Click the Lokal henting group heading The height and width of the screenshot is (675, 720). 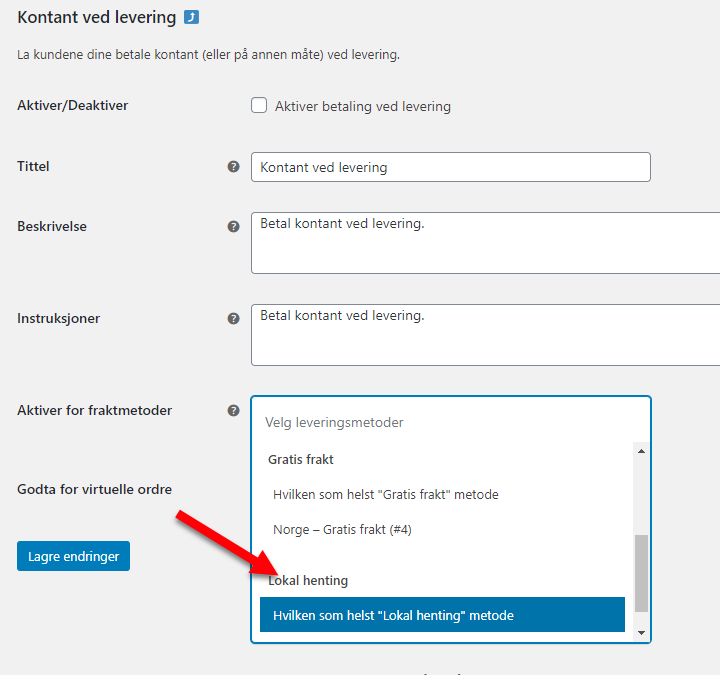coord(308,580)
